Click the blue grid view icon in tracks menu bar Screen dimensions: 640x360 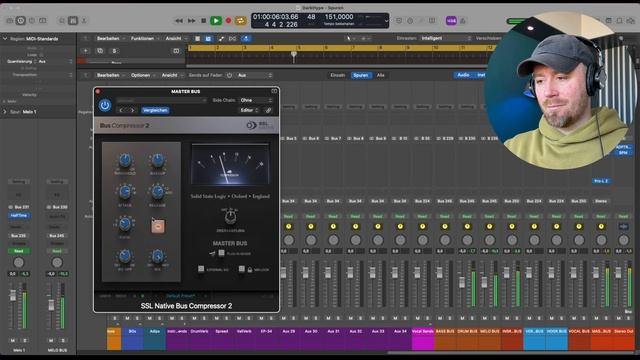click(x=208, y=39)
